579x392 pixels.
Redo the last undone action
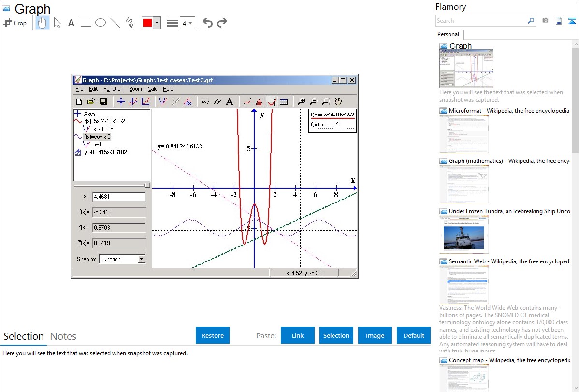[x=222, y=23]
